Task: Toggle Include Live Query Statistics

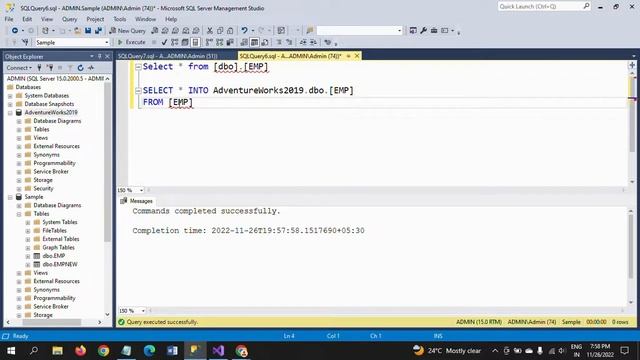Action: pos(220,42)
